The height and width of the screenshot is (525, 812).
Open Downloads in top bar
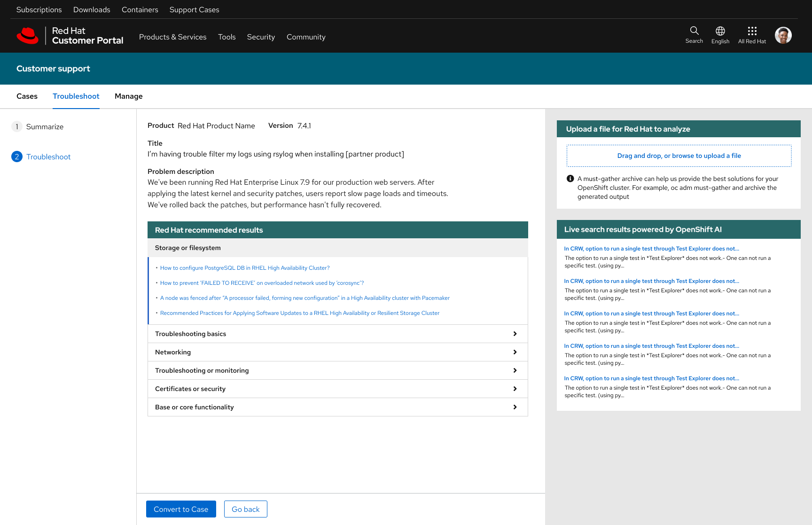[92, 9]
